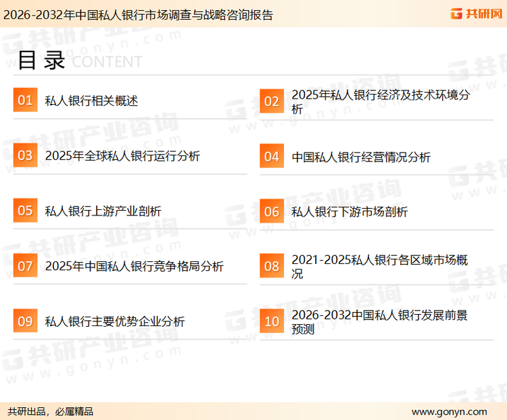Click the orange 09 number badge
Viewport: 507px width, 420px height.
tap(25, 321)
